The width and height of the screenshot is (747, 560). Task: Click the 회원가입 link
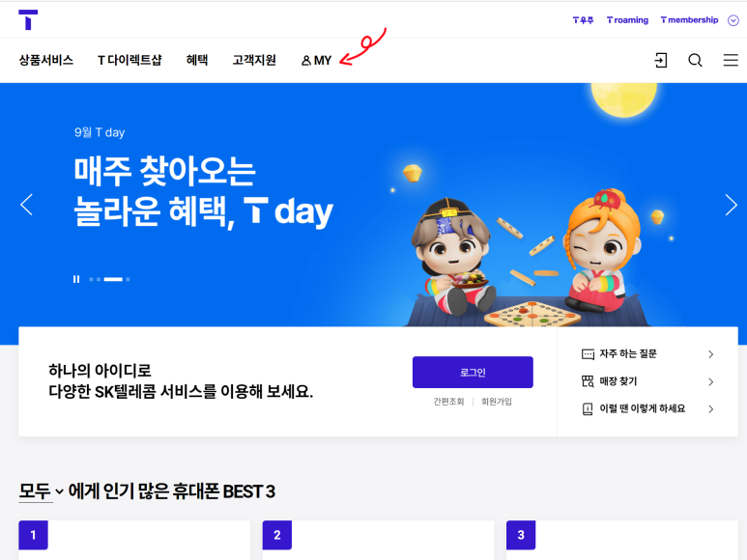[x=497, y=402]
